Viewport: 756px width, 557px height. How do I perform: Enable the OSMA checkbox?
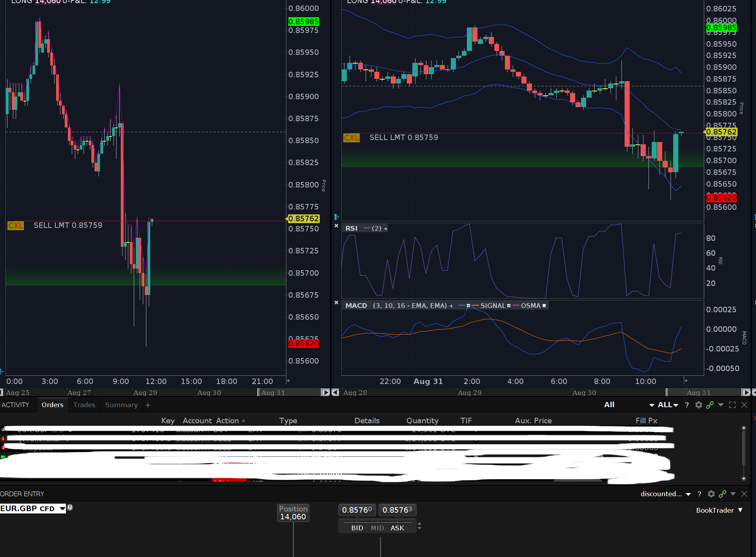[x=544, y=306]
